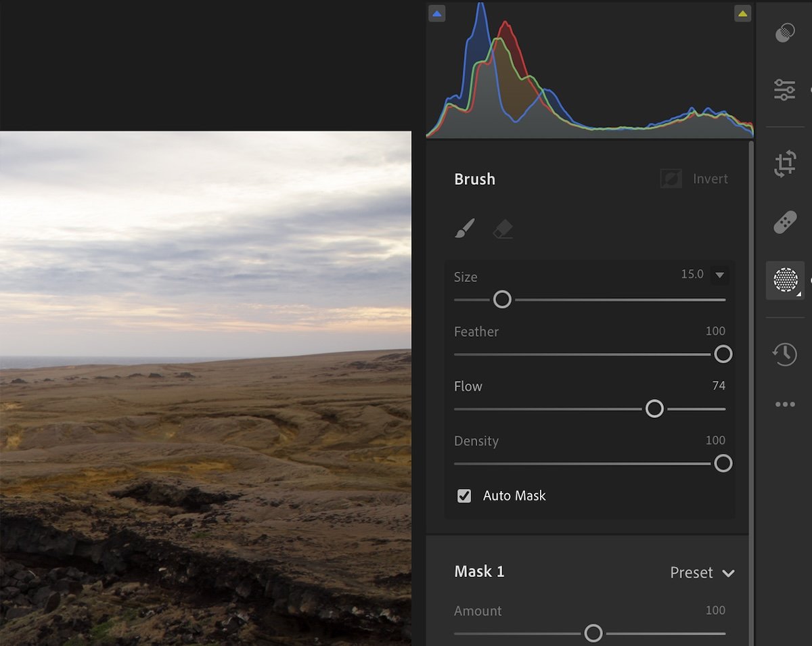Toggle the Auto Mask checkbox
The image size is (812, 646).
(x=464, y=495)
